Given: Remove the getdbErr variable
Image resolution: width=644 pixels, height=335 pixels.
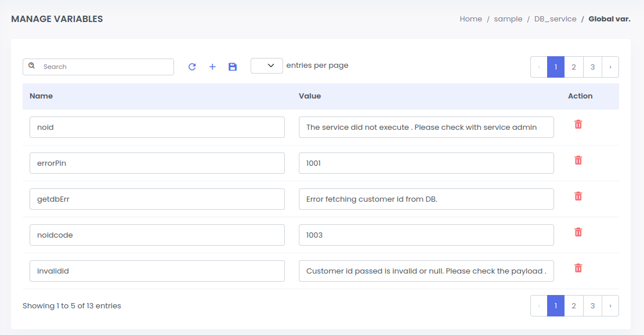Looking at the screenshot, I should click(578, 196).
